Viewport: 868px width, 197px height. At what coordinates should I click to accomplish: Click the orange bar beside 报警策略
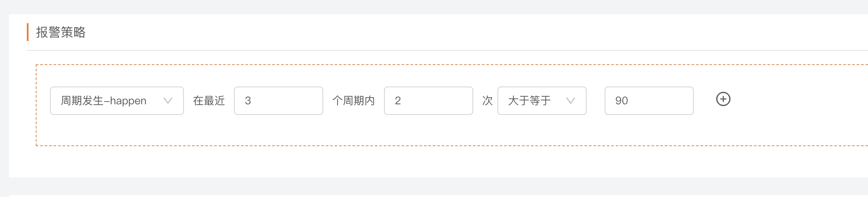28,32
